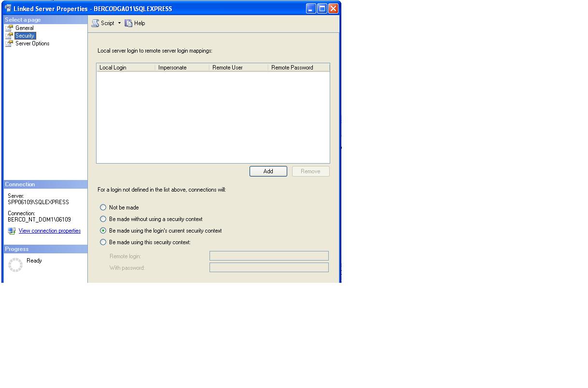Click the Impersonate column header
Viewport: 588px width, 388px height.
[x=182, y=68]
